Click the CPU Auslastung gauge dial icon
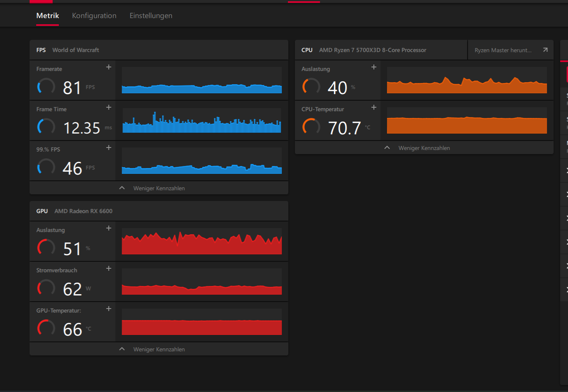Screen dimensions: 568x392 coord(311,87)
